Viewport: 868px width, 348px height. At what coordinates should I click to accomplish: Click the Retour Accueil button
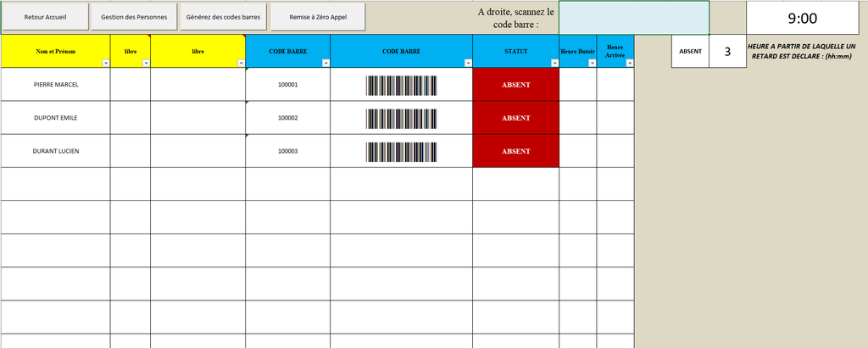46,17
